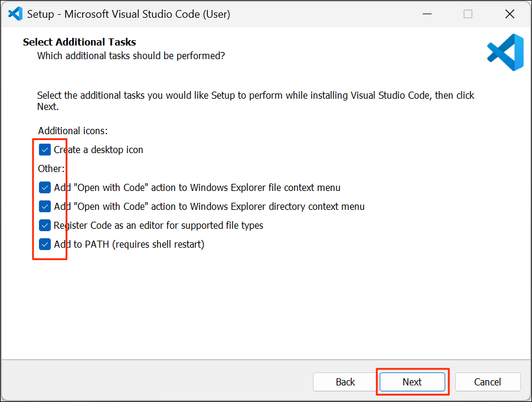Click the "Other:" group label
The height and width of the screenshot is (402, 532).
pyautogui.click(x=51, y=168)
